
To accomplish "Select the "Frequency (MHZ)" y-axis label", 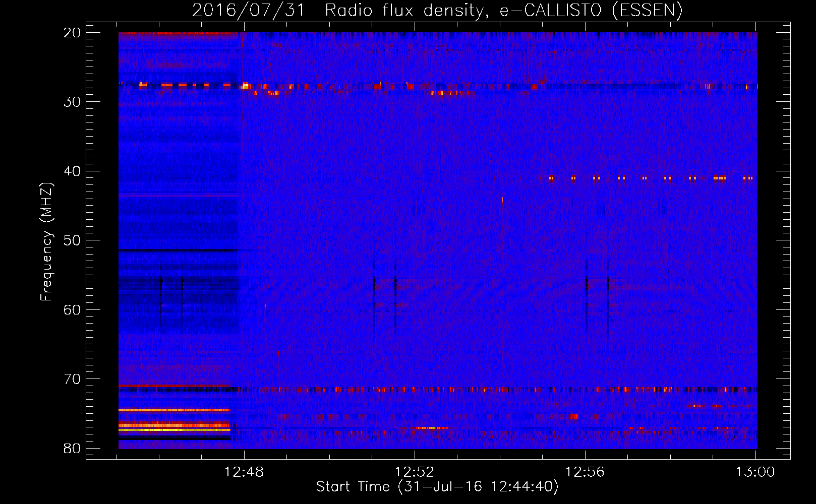I will point(46,242).
